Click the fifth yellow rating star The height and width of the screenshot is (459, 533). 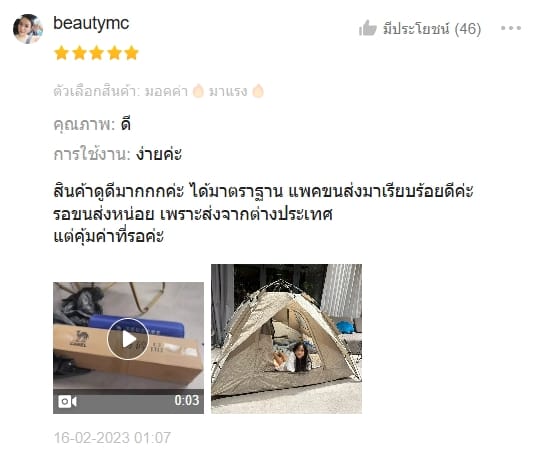click(132, 53)
